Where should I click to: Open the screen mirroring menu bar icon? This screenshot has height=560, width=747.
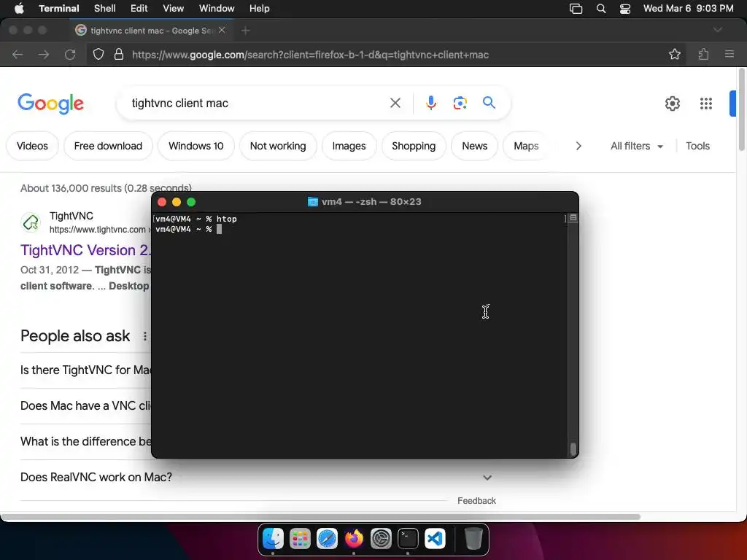tap(576, 9)
